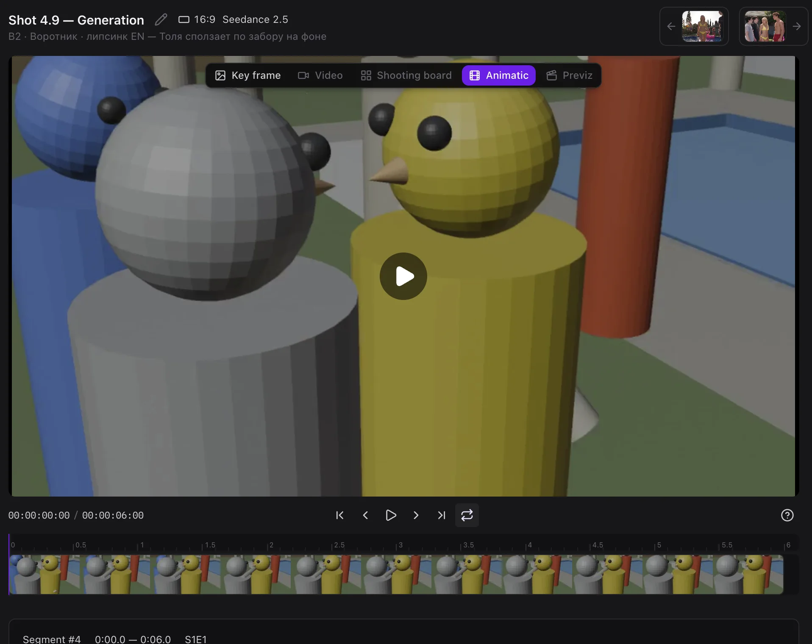Open the help question-mark icon
Viewport: 812px width, 644px height.
tap(787, 515)
